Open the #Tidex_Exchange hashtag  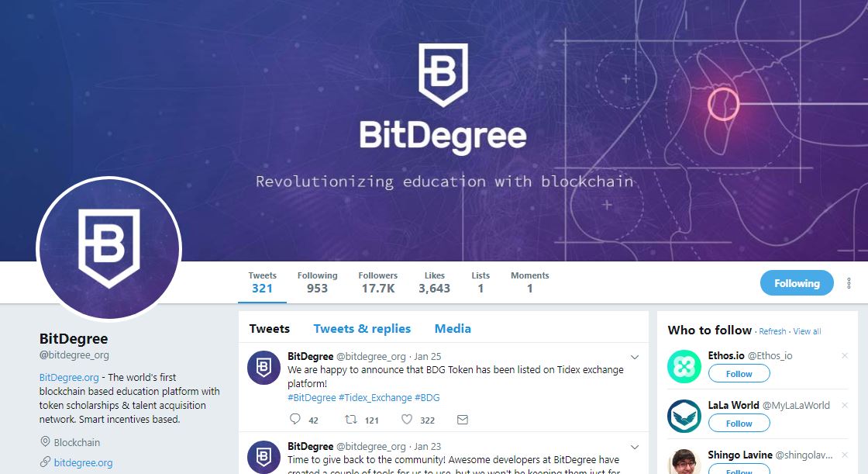tap(375, 397)
